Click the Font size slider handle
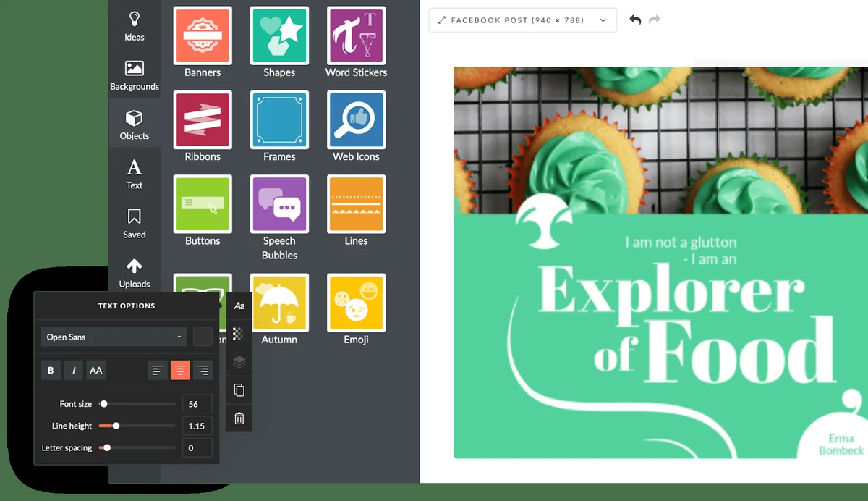Screen dimensions: 868x501 (103, 404)
